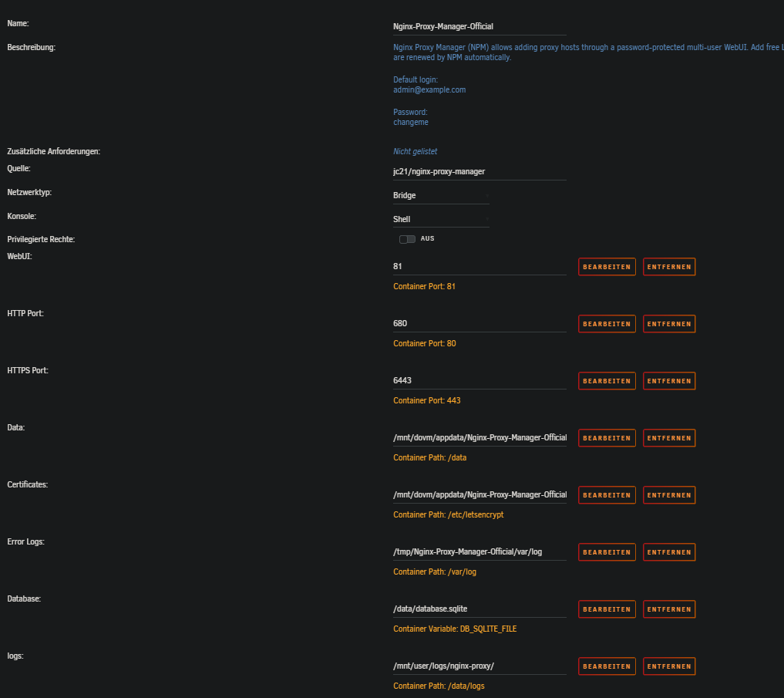Click the Quelle repository input field

(x=479, y=172)
